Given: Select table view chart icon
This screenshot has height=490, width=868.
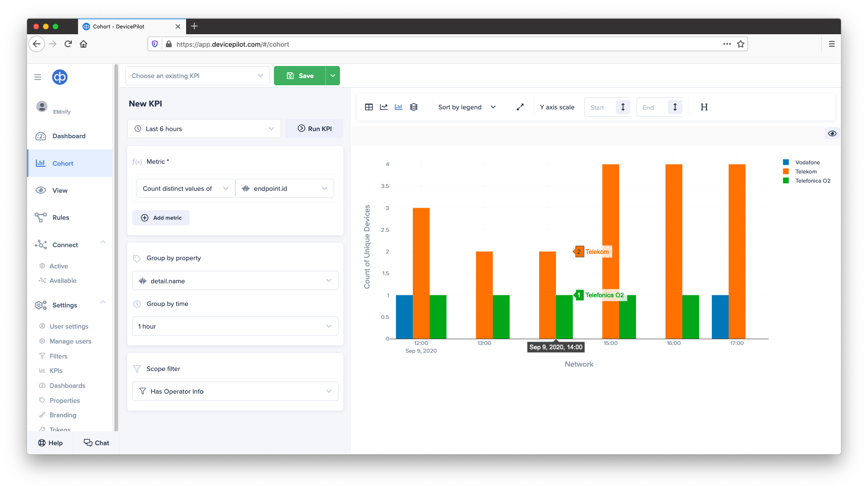Looking at the screenshot, I should pos(369,107).
